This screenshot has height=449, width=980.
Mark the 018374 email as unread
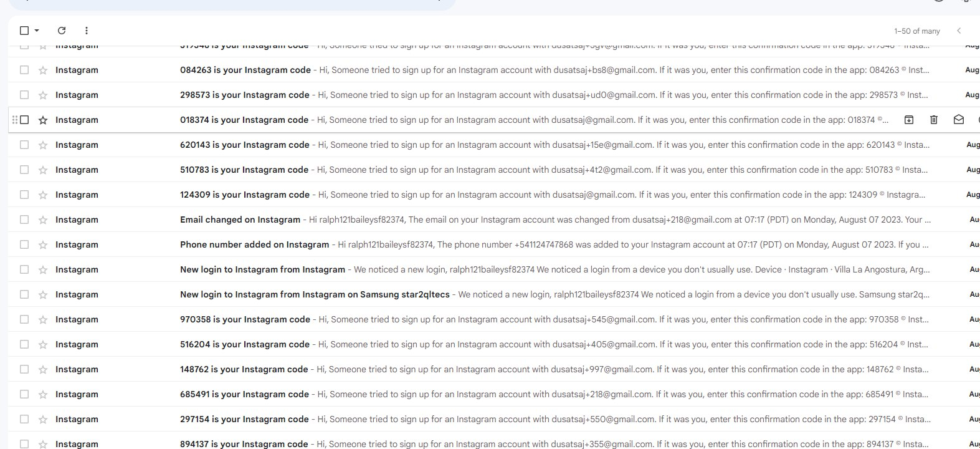click(959, 120)
